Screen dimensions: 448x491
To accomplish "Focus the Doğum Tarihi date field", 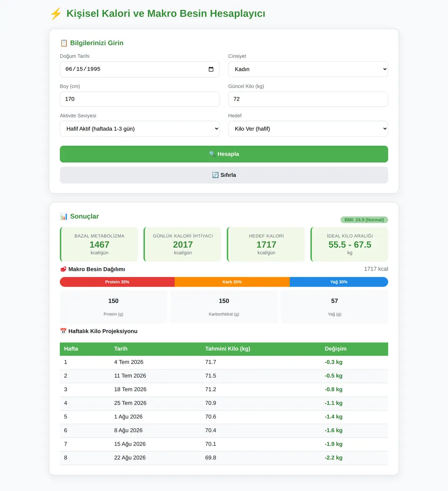I will (140, 69).
